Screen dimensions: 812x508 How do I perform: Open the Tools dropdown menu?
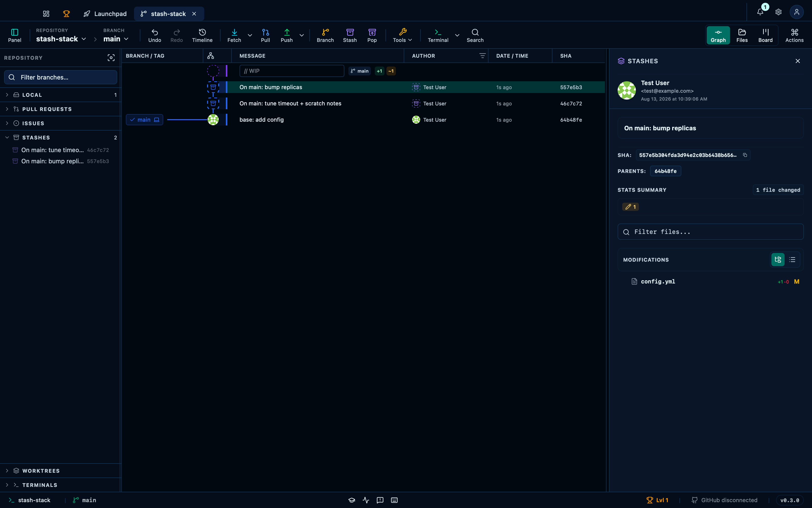click(x=402, y=35)
